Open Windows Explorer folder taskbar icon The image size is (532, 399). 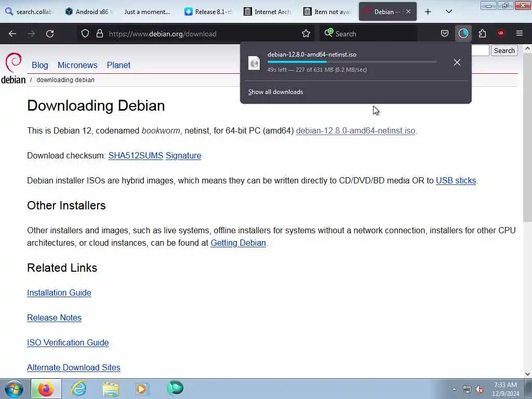tap(111, 389)
